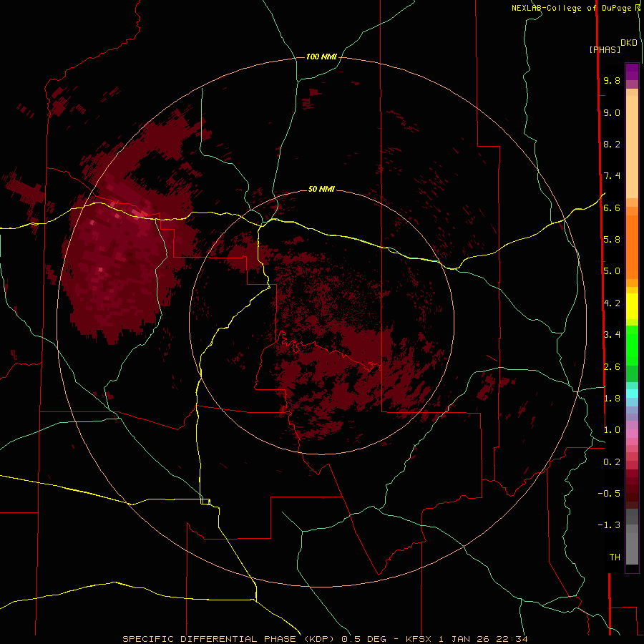
Task: Select the 0.2 value on color scale
Action: (612, 462)
